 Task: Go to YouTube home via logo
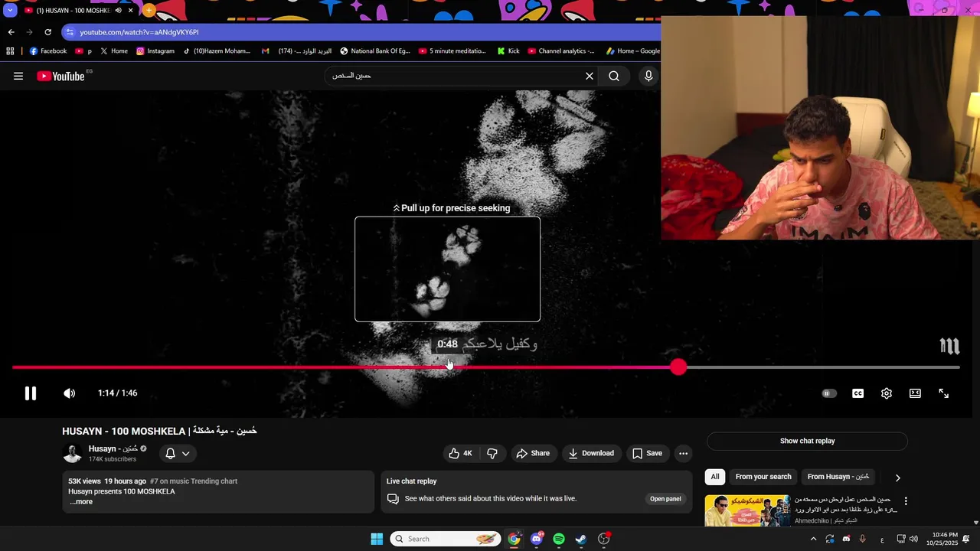[60, 76]
